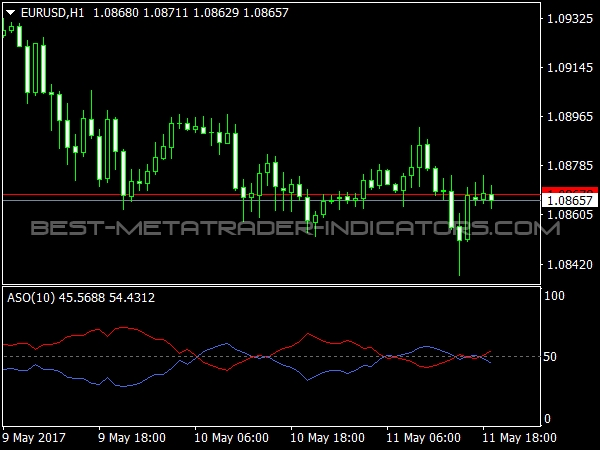This screenshot has width=600, height=450.
Task: Select the 10 May 18:00 time label
Action: [328, 437]
